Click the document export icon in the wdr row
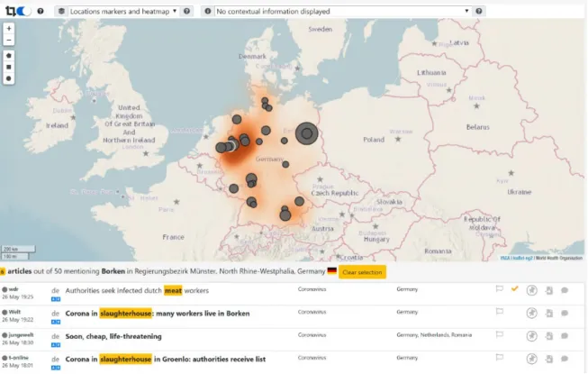 [x=549, y=290]
